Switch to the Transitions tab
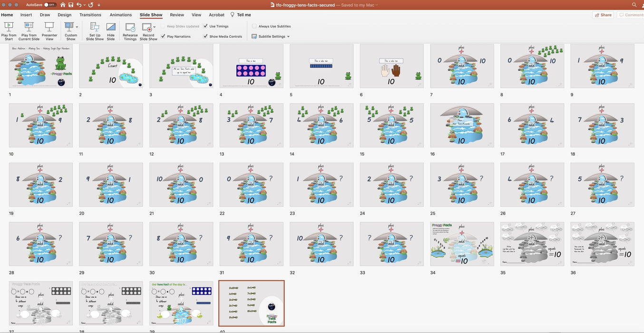 90,15
